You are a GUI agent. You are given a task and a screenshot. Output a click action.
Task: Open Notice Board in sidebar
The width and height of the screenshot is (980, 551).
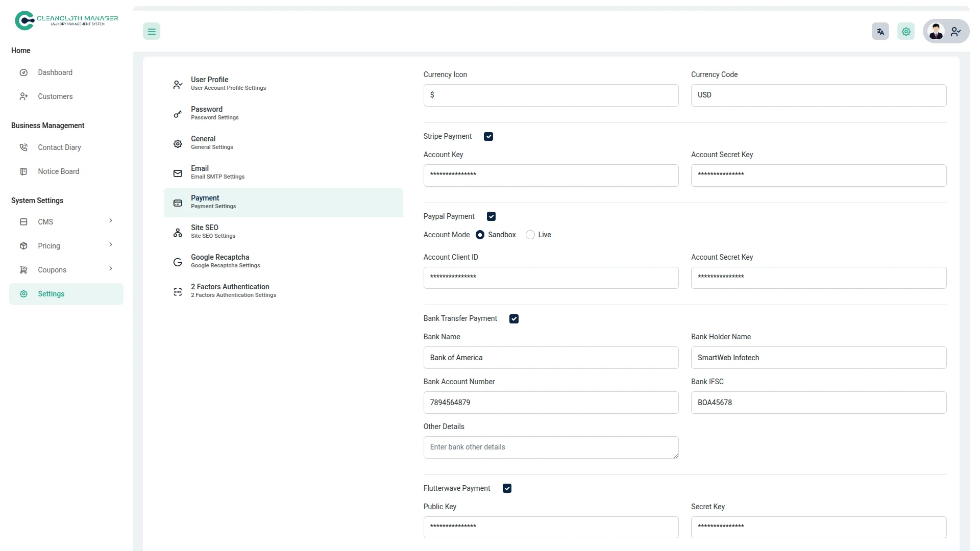click(x=58, y=171)
